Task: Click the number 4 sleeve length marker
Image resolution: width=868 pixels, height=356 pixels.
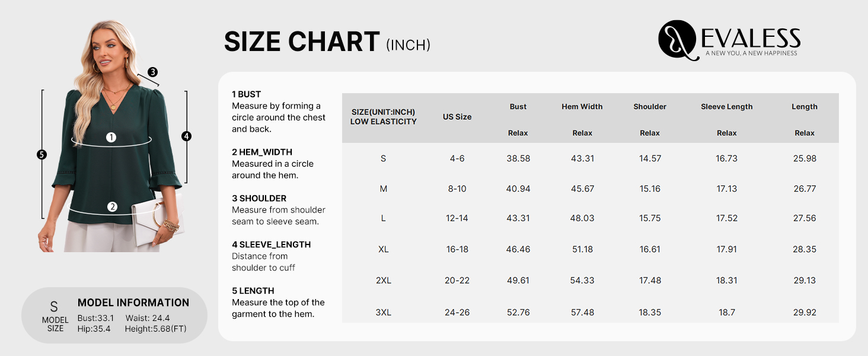Action: (186, 136)
